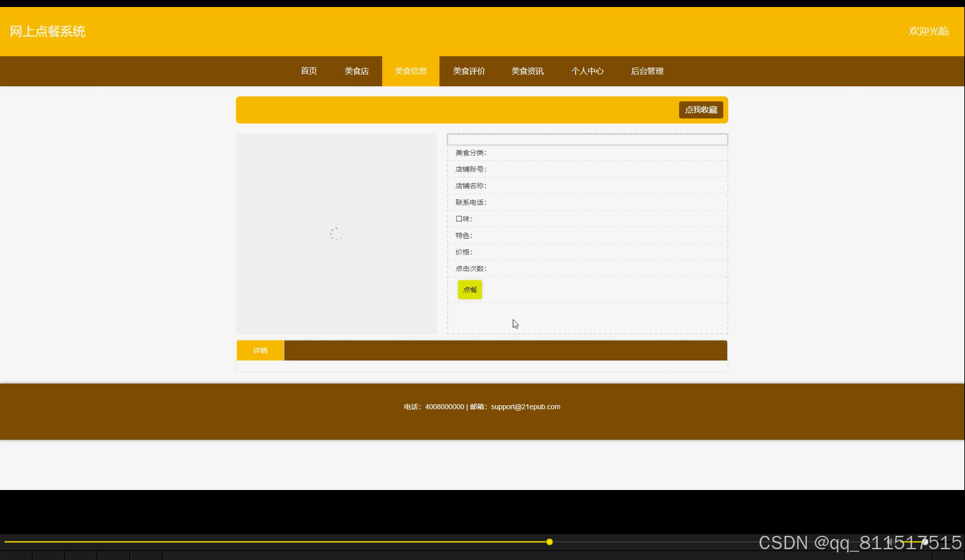Go to the 首页 home page
The image size is (965, 560).
(308, 71)
